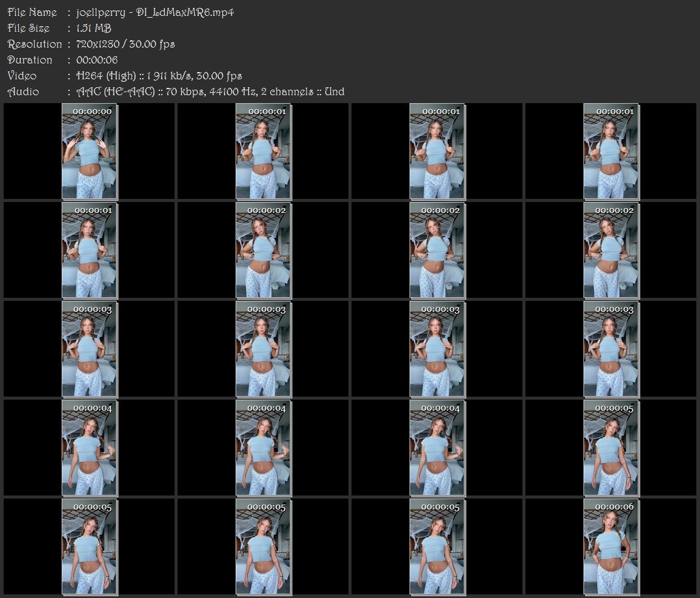Select first thumbnail in the bottom row
This screenshot has width=700, height=598.
click(89, 547)
